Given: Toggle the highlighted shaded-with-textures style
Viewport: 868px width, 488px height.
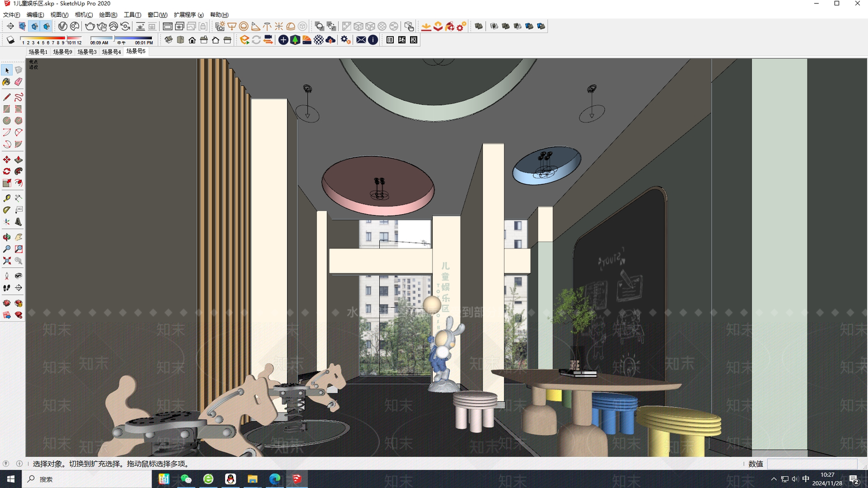Looking at the screenshot, I should click(35, 26).
